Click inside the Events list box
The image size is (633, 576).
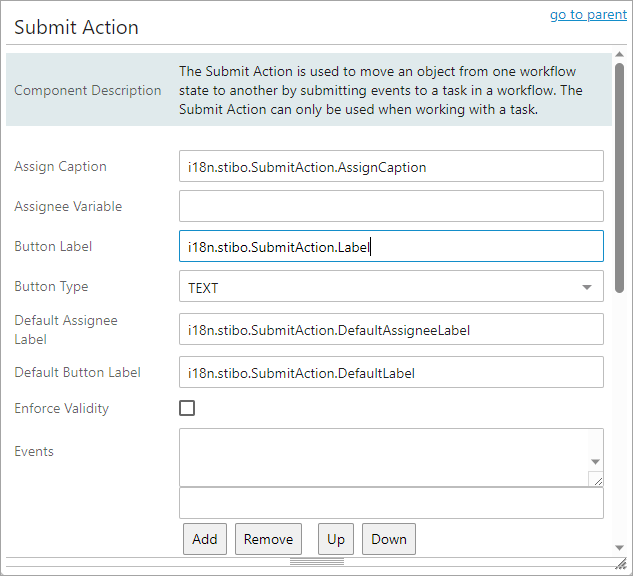point(380,457)
